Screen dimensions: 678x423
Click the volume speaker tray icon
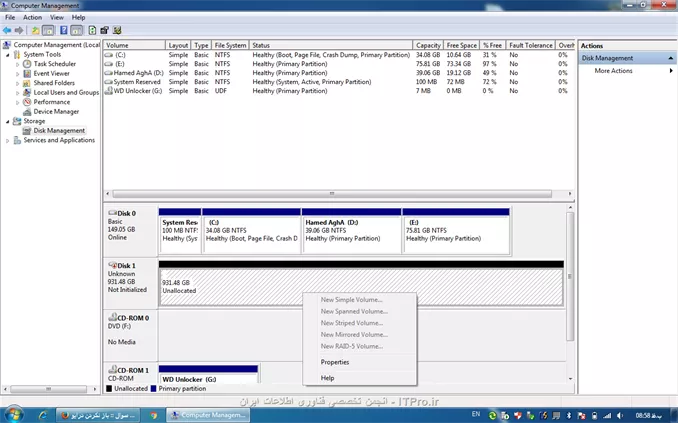[x=620, y=416]
